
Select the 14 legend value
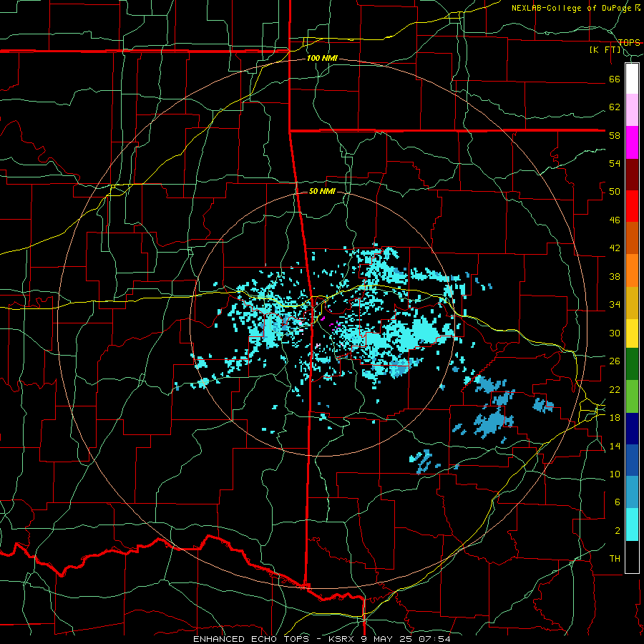615,446
